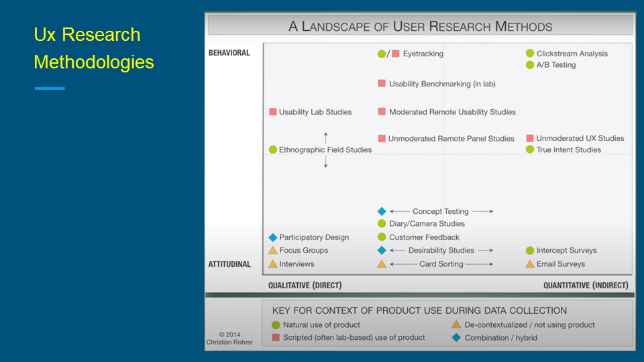Select the red square marker beside Eyetracking
Image resolution: width=644 pixels, height=362 pixels.
(x=396, y=54)
